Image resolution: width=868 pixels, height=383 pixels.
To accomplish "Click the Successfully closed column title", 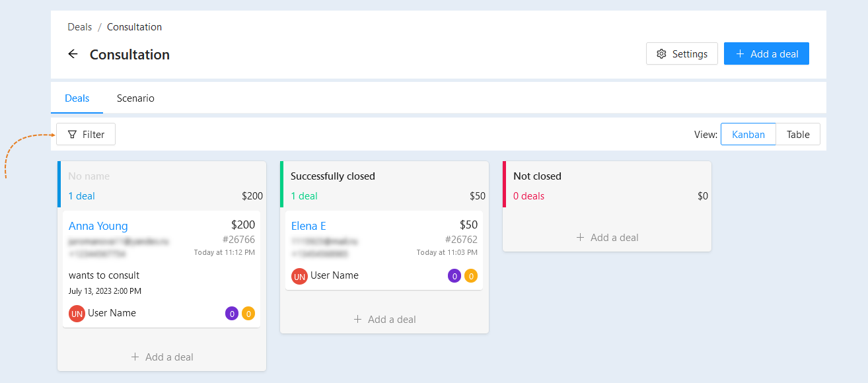I will pos(332,176).
